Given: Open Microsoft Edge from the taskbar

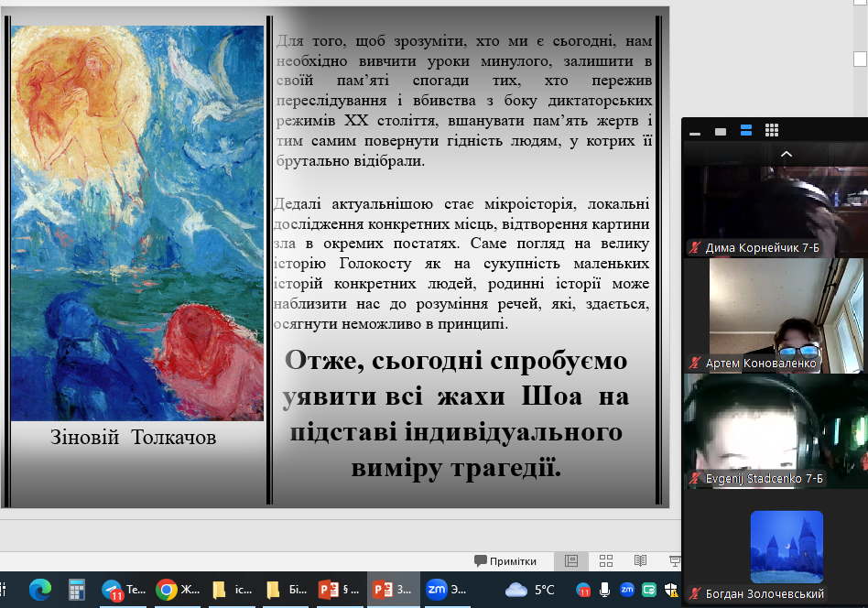Looking at the screenshot, I should [40, 590].
